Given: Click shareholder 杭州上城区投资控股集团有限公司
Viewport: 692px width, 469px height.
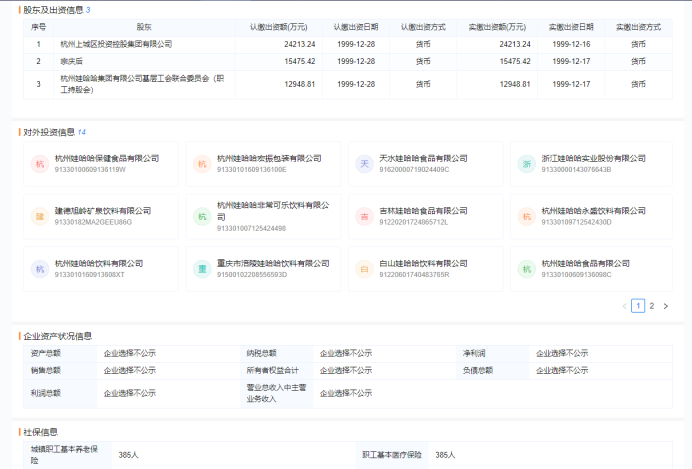Looking at the screenshot, I should pos(116,44).
